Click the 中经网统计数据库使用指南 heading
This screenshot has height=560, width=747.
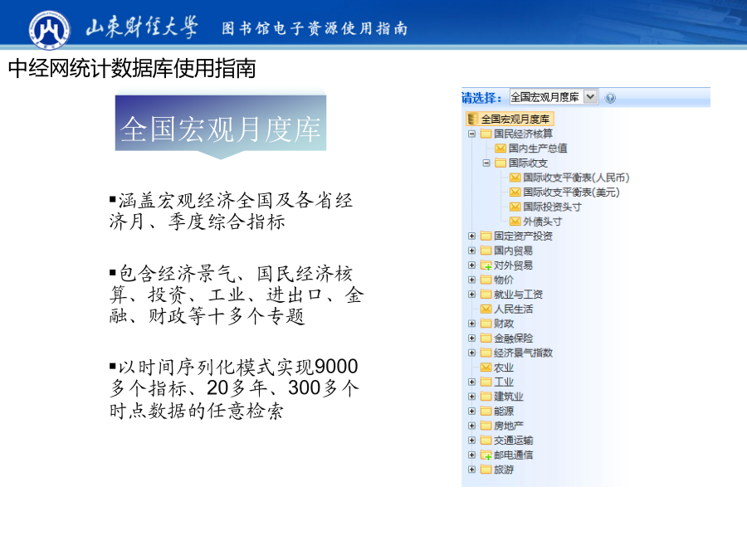(132, 68)
